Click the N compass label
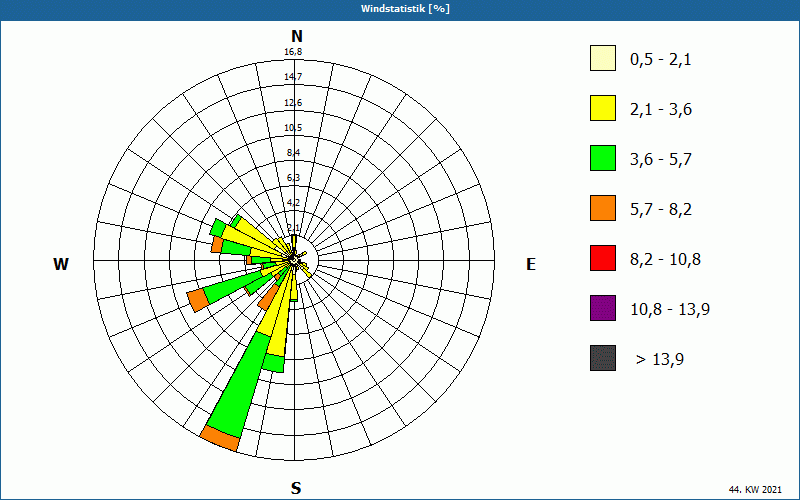Viewport: 800px width, 500px height. 297,36
